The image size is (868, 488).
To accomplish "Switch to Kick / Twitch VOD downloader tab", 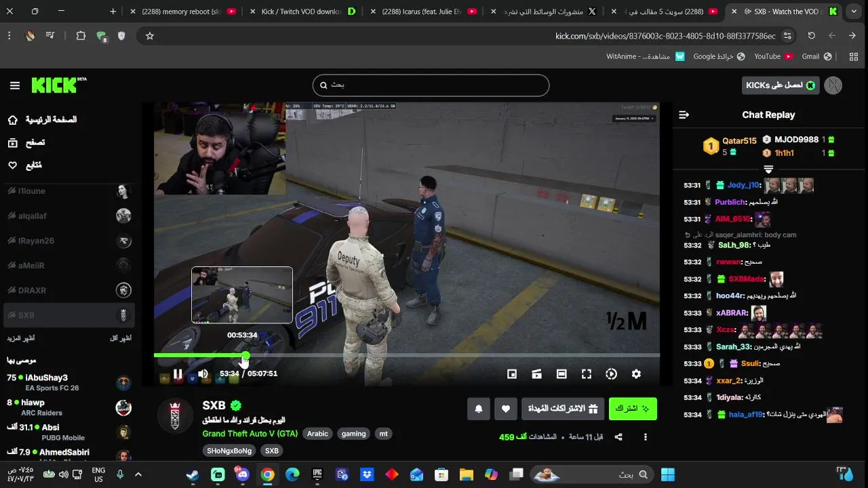I will coord(302,12).
